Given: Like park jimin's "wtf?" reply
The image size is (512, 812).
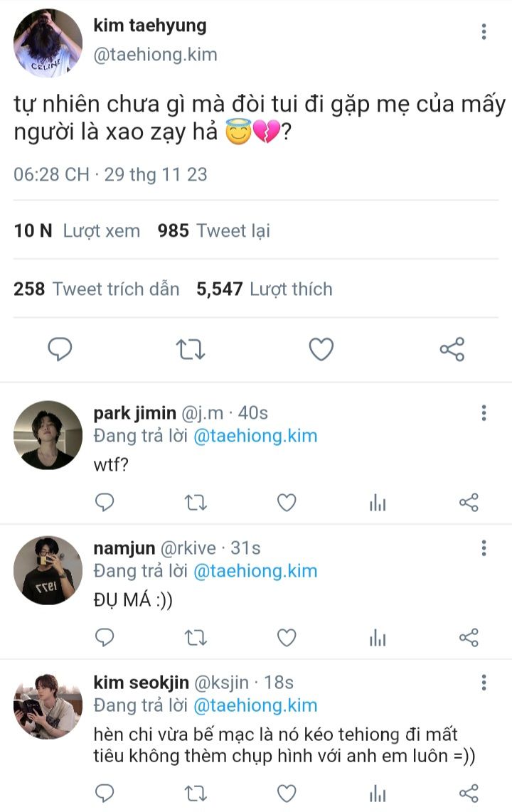Looking at the screenshot, I should pos(287,503).
